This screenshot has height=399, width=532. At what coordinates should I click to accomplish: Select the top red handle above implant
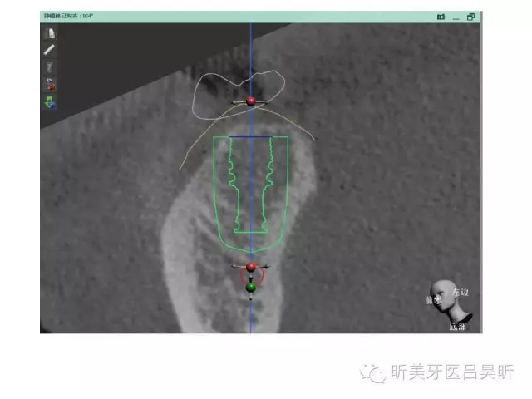(251, 101)
